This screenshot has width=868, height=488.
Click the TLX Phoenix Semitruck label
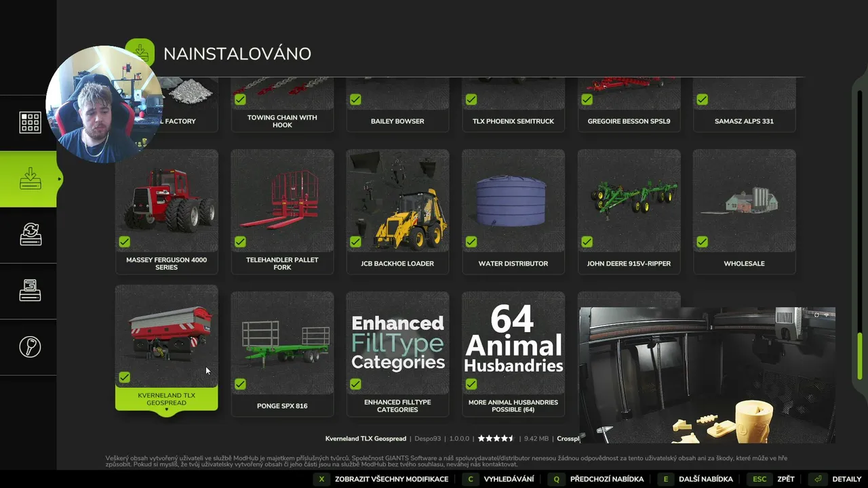coord(513,121)
